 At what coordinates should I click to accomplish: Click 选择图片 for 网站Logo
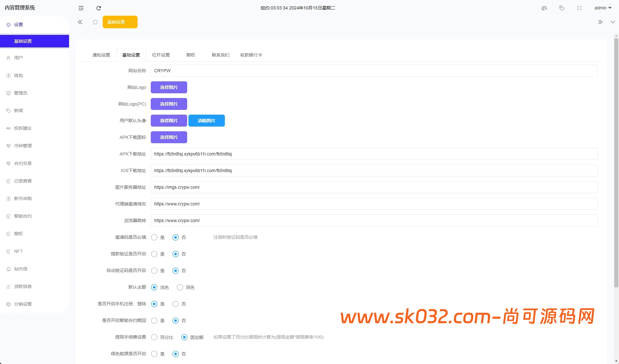tap(169, 87)
